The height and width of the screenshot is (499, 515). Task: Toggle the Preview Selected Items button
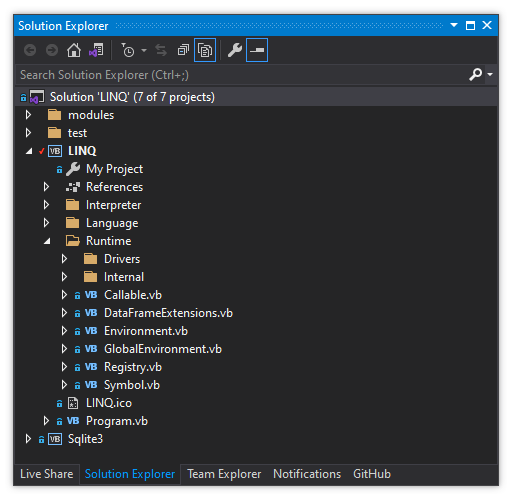point(257,51)
